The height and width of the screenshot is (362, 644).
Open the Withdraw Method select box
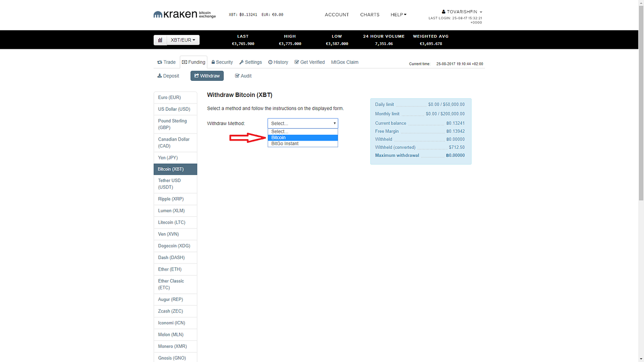point(303,123)
